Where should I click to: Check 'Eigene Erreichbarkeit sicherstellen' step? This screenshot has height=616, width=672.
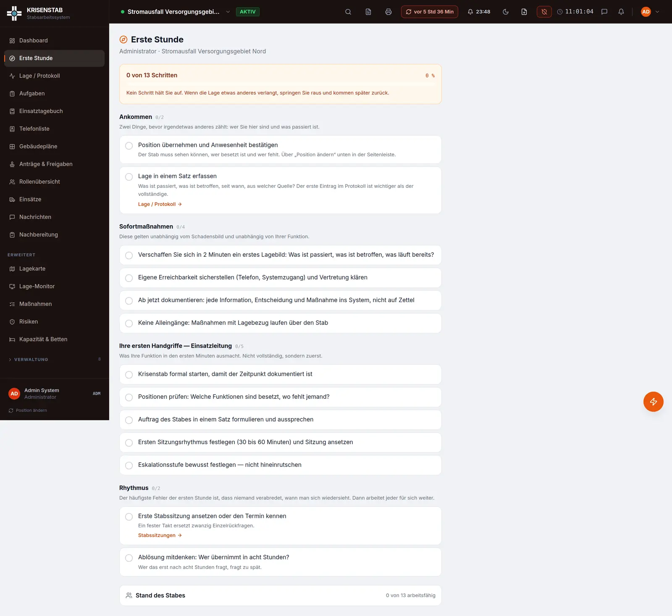(129, 278)
